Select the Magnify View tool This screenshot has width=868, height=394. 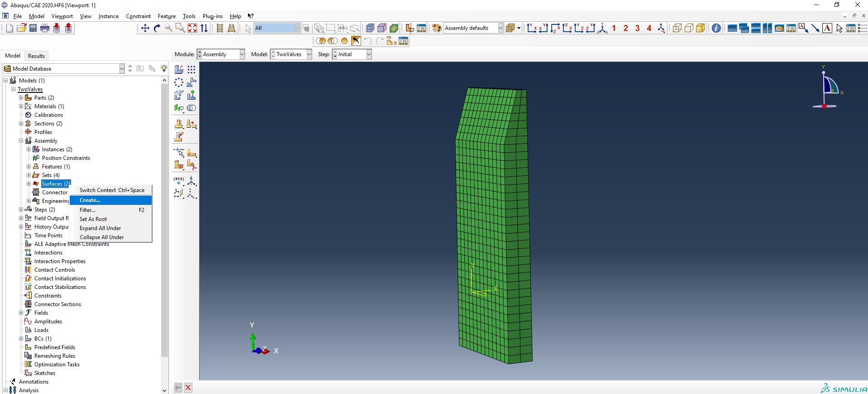168,28
